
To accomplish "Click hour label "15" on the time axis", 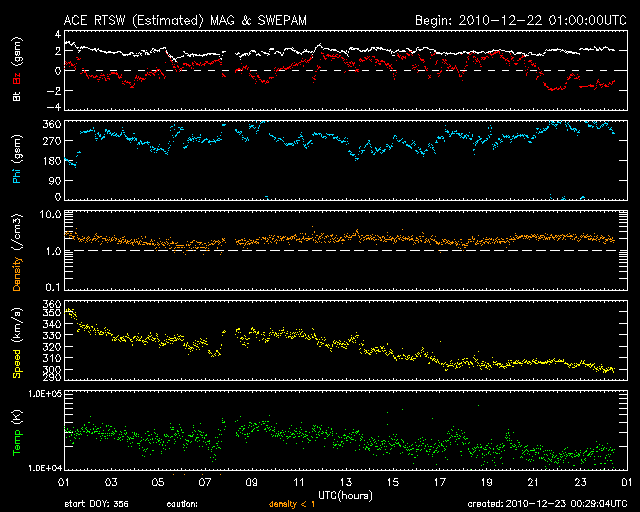I will coord(393,483).
